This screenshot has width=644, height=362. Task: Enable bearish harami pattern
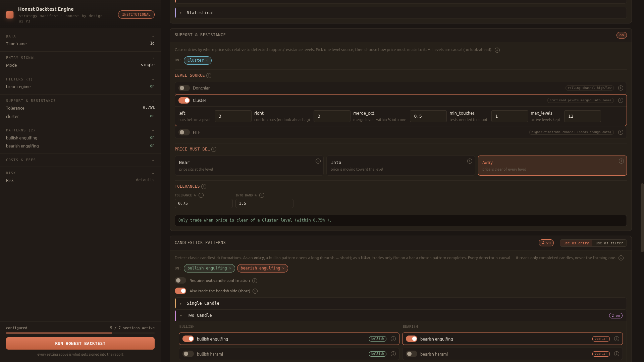click(411, 354)
